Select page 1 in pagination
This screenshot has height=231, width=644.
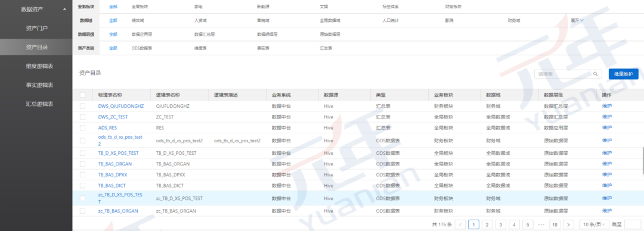pyautogui.click(x=473, y=224)
